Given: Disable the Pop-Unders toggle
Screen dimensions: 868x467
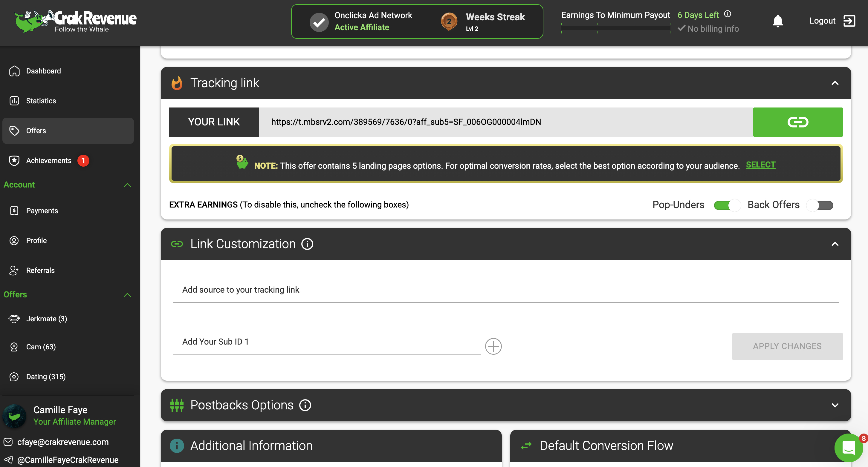Looking at the screenshot, I should coord(727,205).
